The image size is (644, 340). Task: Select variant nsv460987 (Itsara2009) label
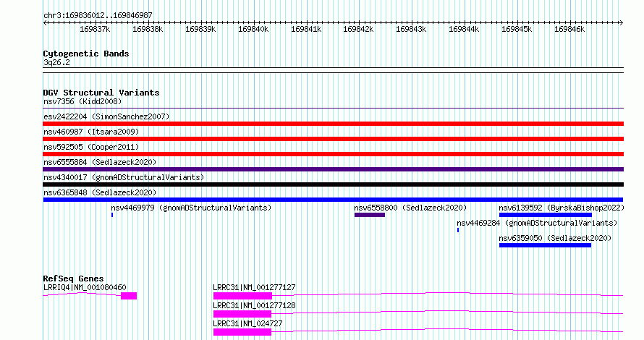point(91,132)
